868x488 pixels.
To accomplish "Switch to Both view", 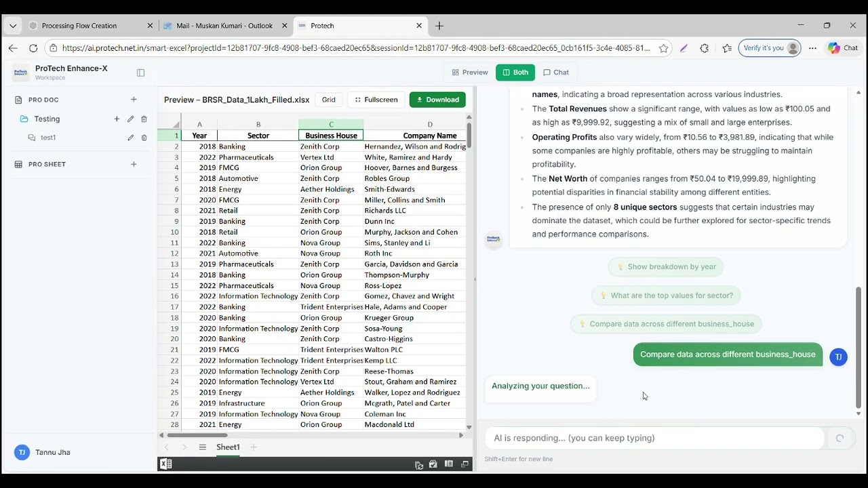I will [x=515, y=73].
